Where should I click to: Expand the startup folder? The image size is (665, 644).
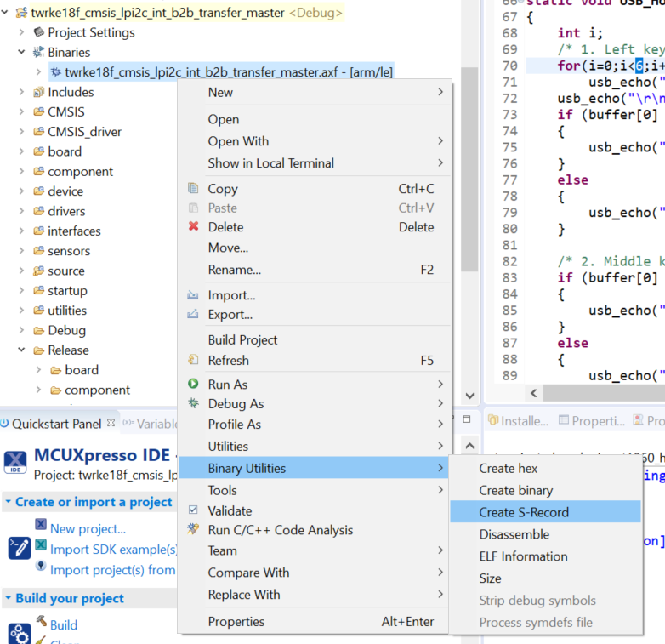coord(21,290)
